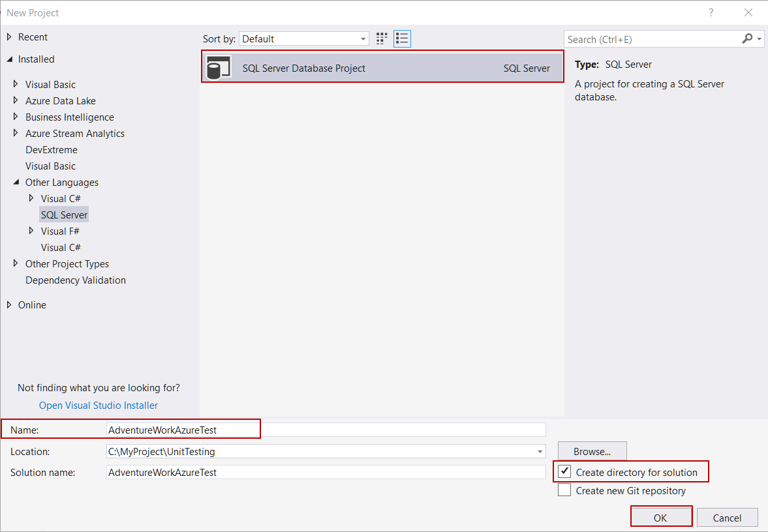The width and height of the screenshot is (768, 532).
Task: Open Visual Studio Installer link
Action: (98, 405)
